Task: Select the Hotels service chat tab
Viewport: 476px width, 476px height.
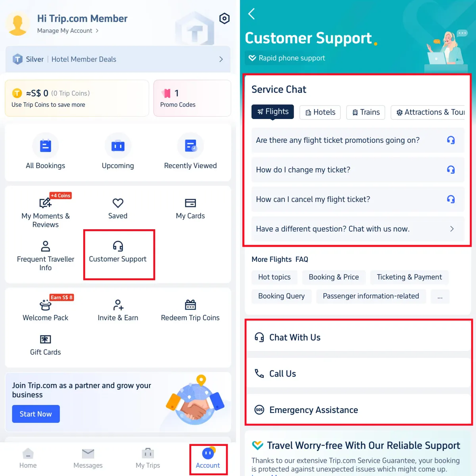Action: pos(321,112)
